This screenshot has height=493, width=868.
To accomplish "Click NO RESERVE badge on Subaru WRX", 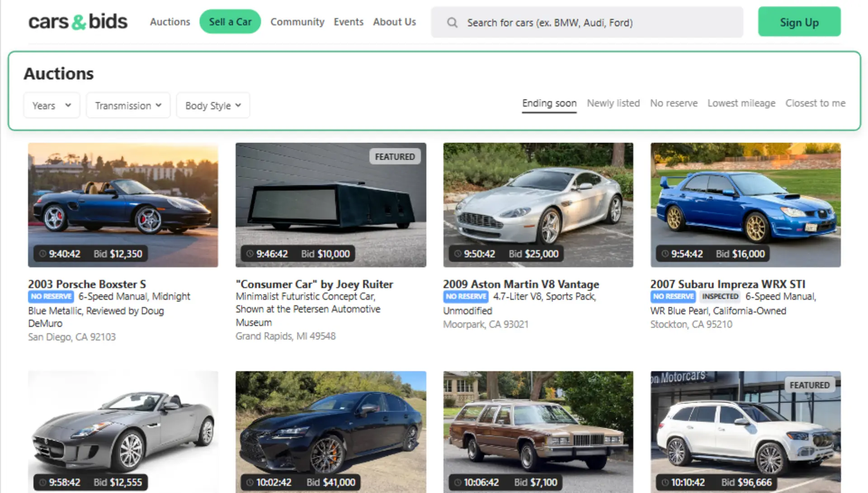I will (673, 296).
